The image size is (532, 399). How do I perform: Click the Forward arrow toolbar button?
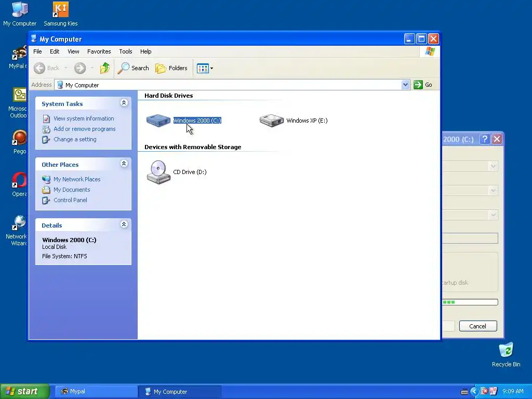pyautogui.click(x=80, y=68)
